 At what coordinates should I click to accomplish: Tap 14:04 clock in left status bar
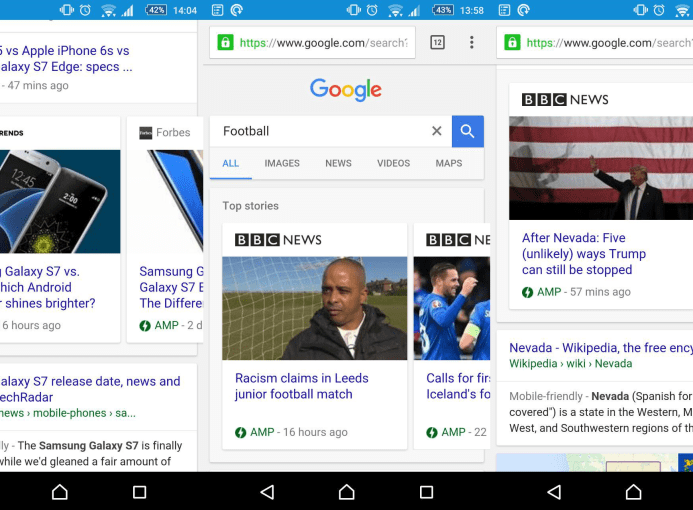(x=185, y=10)
